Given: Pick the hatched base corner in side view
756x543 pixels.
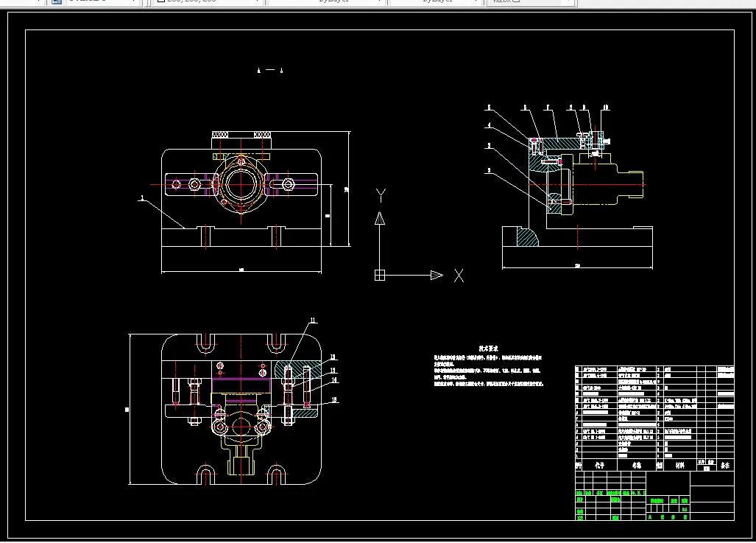Looking at the screenshot, I should tap(528, 237).
